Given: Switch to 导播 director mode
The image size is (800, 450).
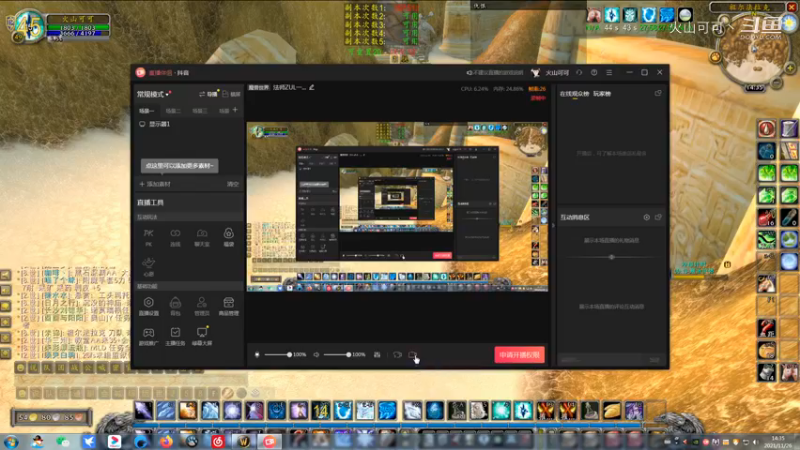Looking at the screenshot, I should point(208,94).
